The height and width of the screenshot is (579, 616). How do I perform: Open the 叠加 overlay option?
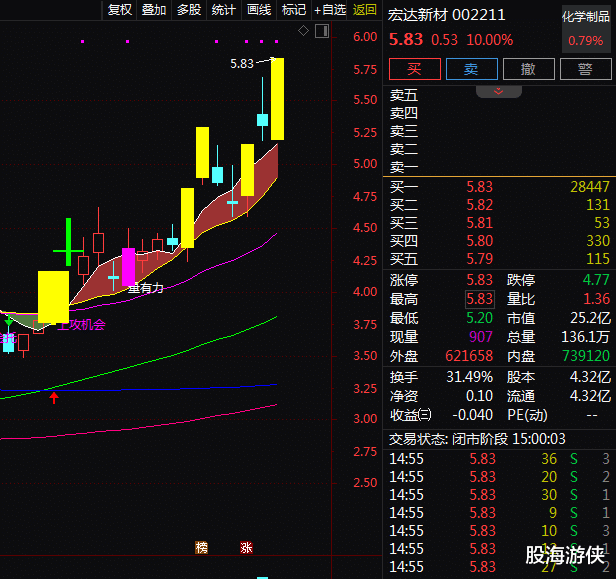pyautogui.click(x=154, y=9)
